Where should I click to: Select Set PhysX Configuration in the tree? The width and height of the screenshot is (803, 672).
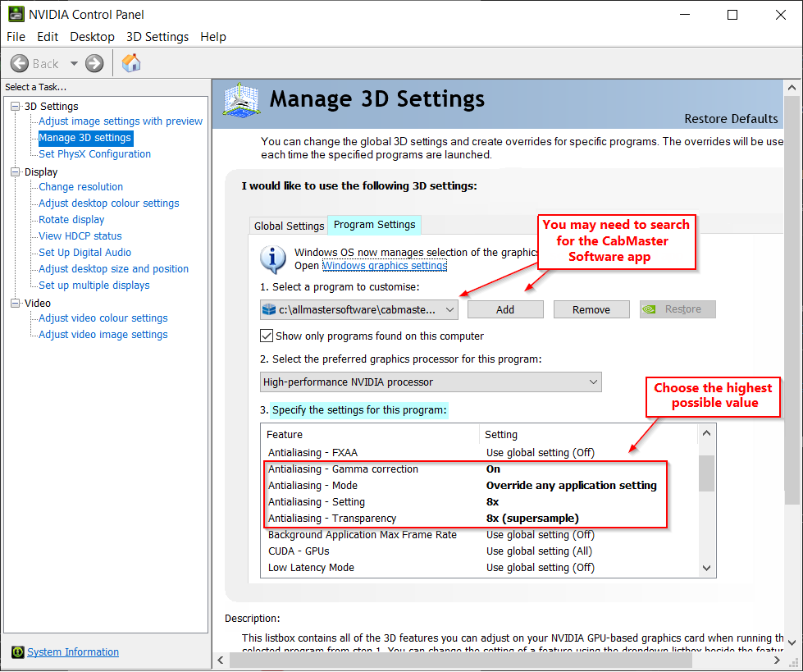(94, 154)
